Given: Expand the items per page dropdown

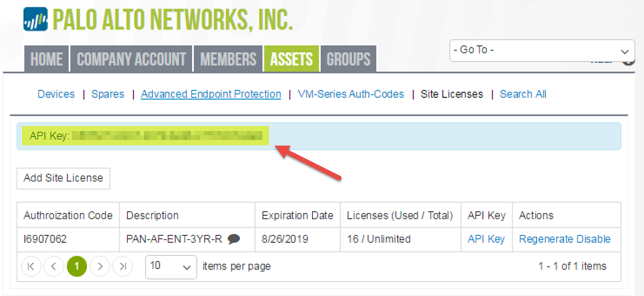Looking at the screenshot, I should (x=171, y=267).
